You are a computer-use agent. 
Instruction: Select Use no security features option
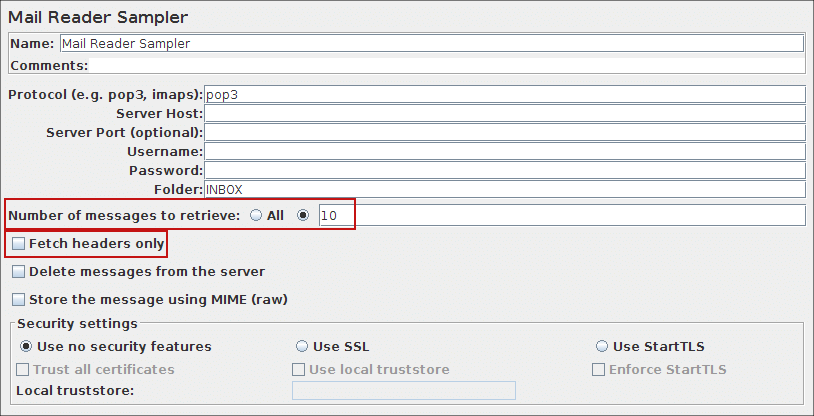tap(27, 347)
